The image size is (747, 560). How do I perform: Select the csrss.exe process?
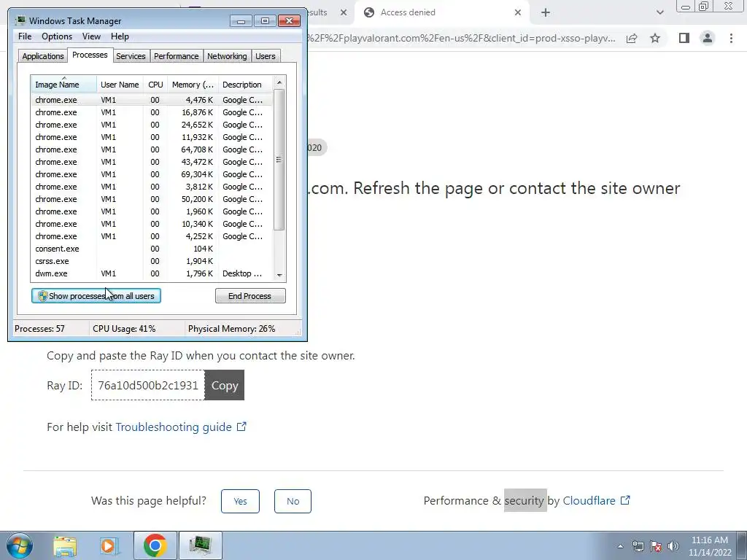pyautogui.click(x=152, y=261)
